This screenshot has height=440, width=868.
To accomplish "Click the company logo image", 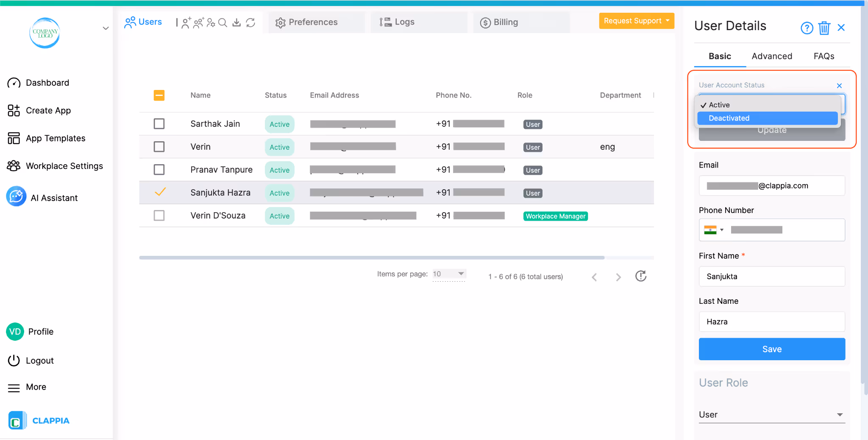I will (x=45, y=33).
